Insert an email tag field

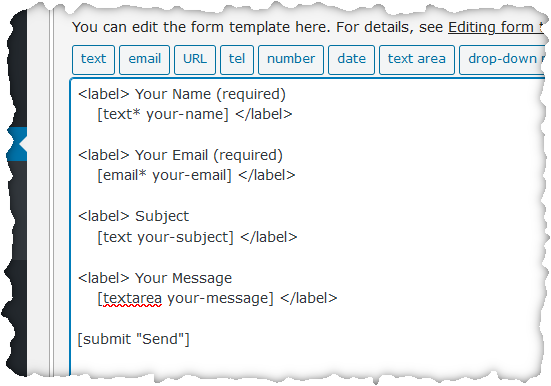144,59
